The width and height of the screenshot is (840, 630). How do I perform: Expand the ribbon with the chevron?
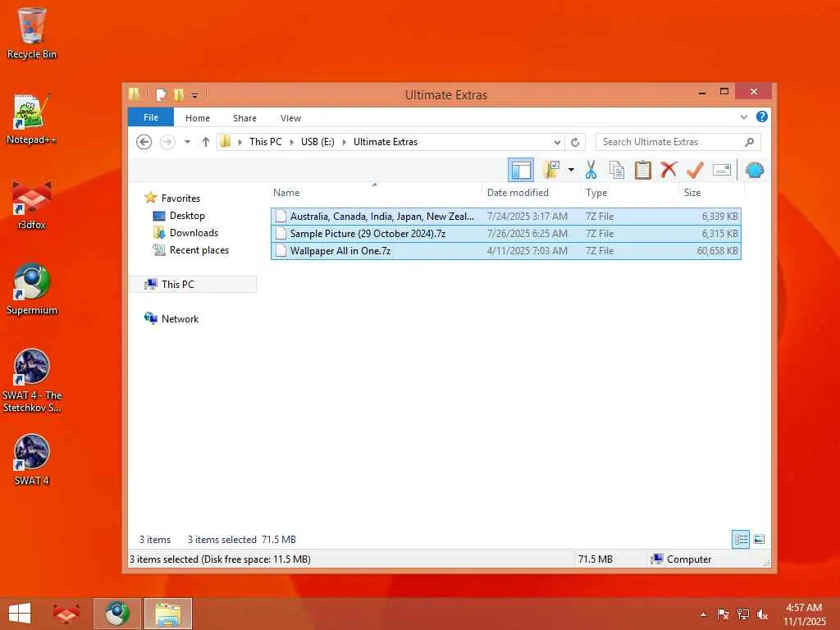[x=743, y=116]
